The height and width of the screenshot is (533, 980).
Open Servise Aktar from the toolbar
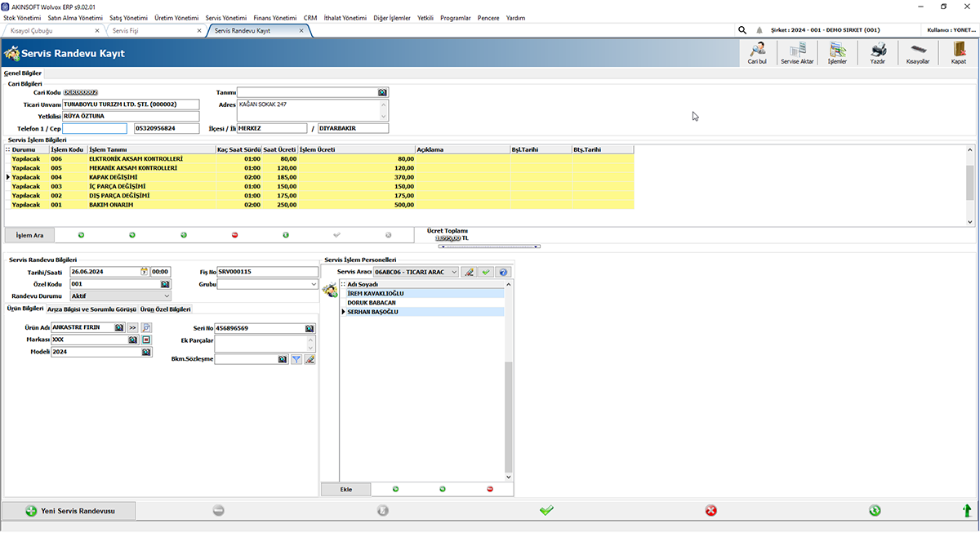coord(797,51)
